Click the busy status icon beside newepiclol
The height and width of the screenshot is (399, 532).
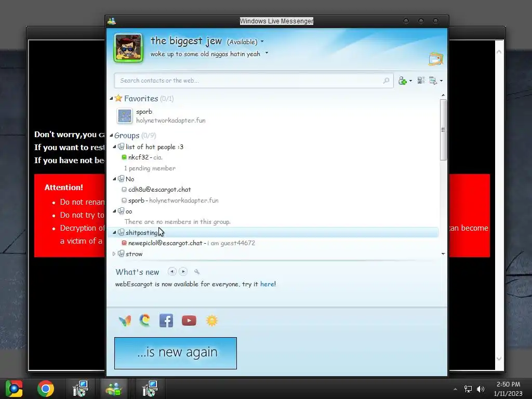(124, 243)
